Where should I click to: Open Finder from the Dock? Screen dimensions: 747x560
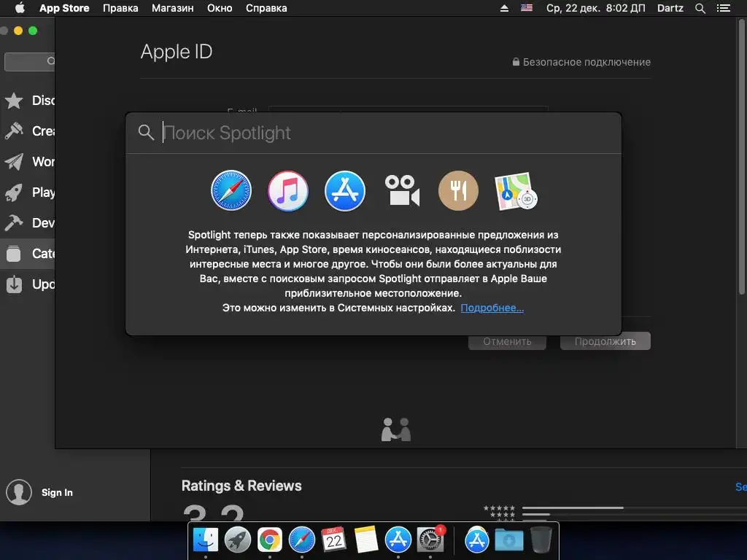[x=206, y=540]
